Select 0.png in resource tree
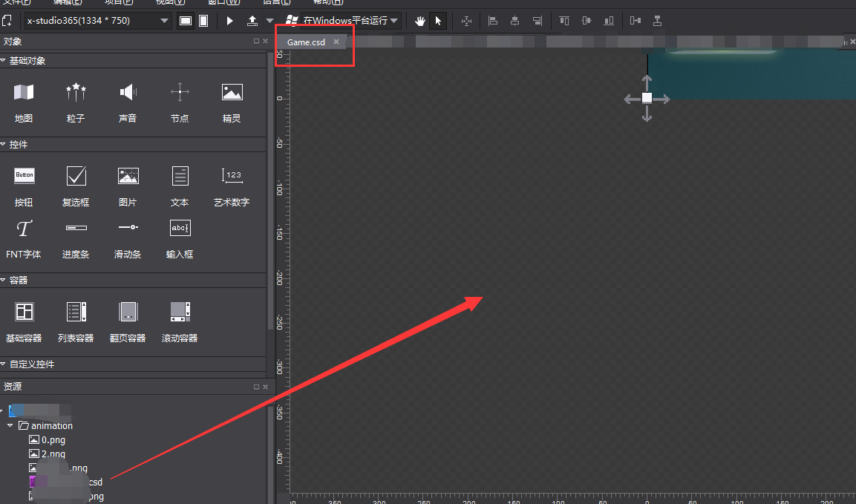856x504 pixels. [48, 439]
